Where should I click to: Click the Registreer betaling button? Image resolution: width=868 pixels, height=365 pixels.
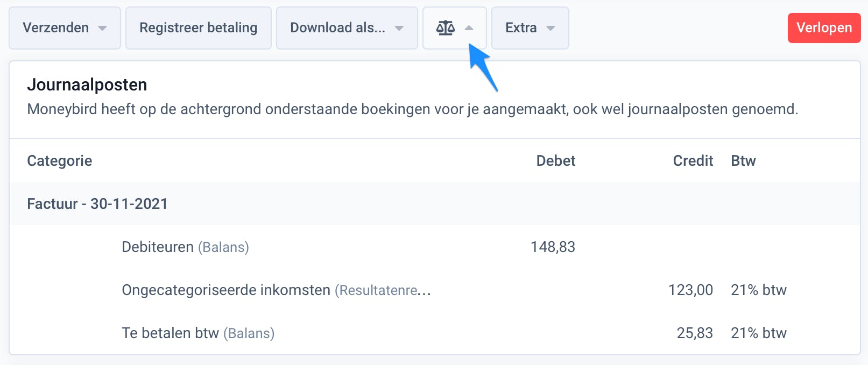coord(198,27)
